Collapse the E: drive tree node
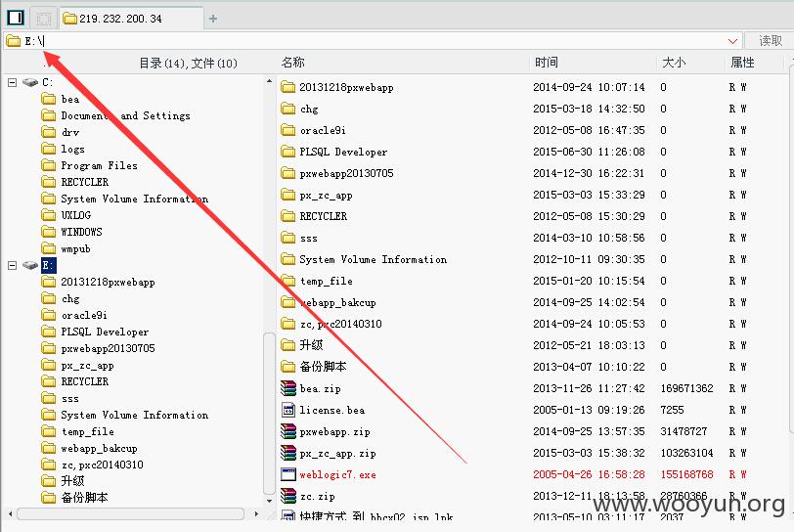This screenshot has height=532, width=794. (x=12, y=265)
